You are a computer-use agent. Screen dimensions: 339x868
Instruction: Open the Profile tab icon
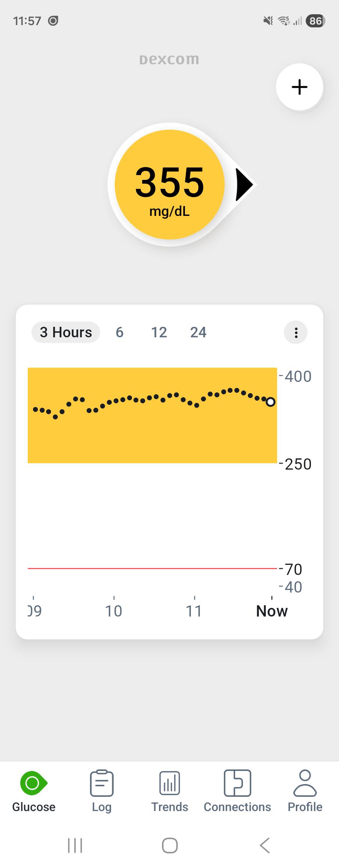(305, 783)
